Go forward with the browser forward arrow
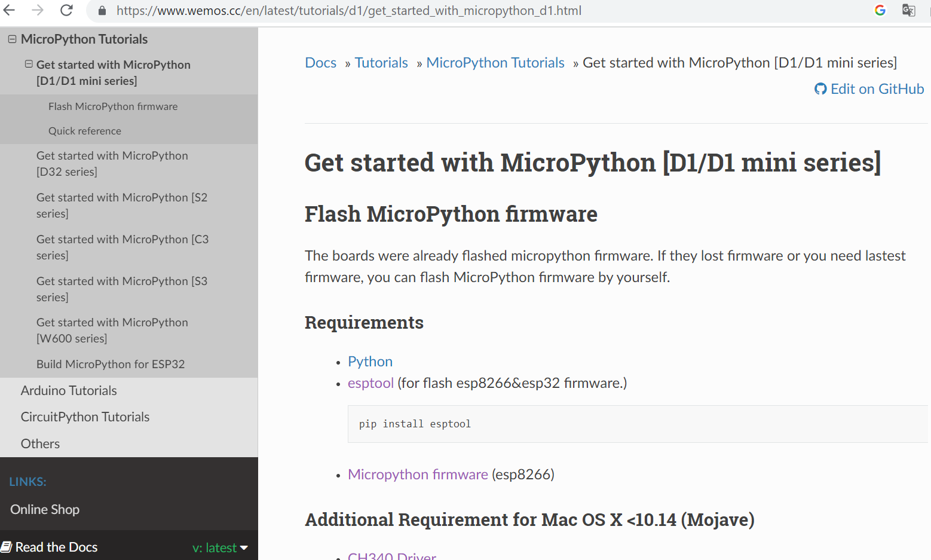The width and height of the screenshot is (931, 560). tap(38, 10)
